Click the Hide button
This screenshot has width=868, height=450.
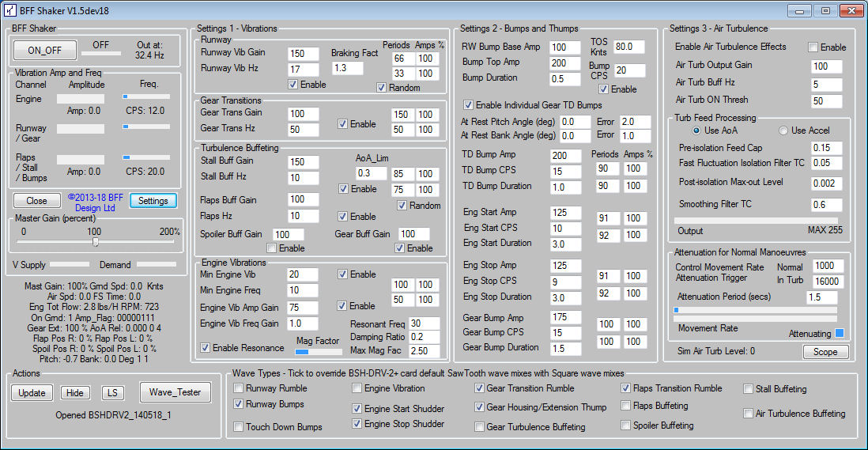coord(75,393)
